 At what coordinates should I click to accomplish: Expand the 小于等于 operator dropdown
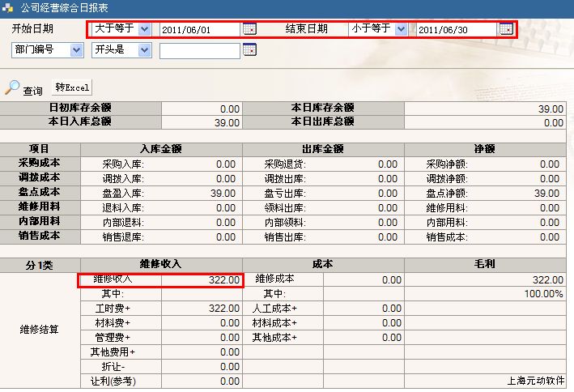pyautogui.click(x=401, y=29)
